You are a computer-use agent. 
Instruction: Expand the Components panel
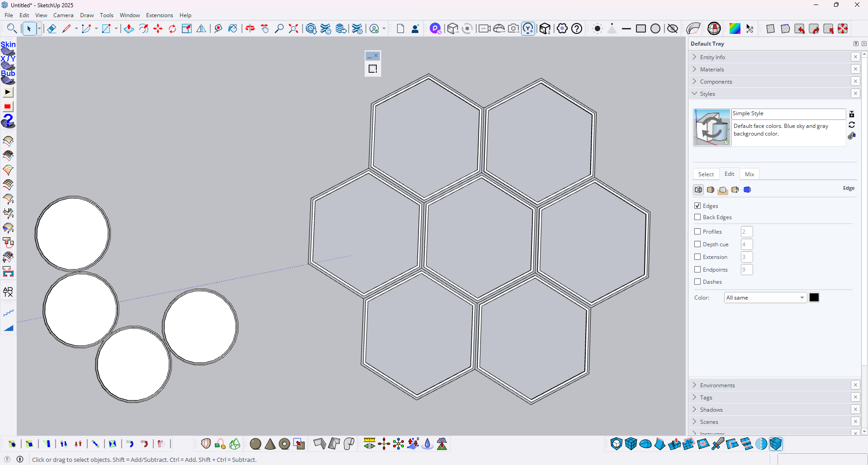coord(770,81)
